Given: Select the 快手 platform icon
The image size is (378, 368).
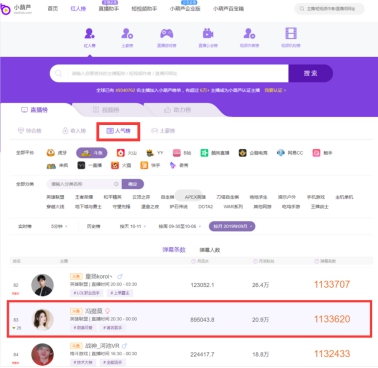Looking at the screenshot, I should tap(144, 165).
